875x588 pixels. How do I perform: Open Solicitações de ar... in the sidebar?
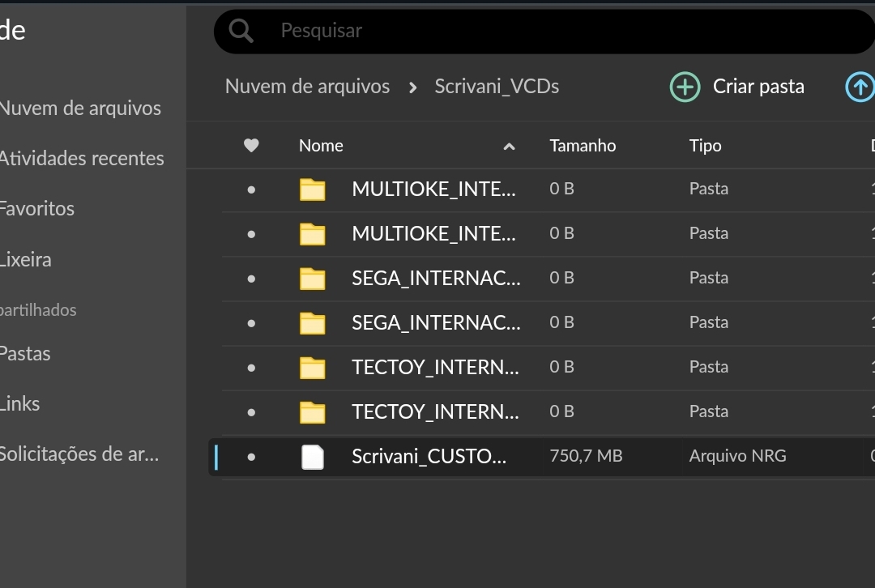[79, 454]
